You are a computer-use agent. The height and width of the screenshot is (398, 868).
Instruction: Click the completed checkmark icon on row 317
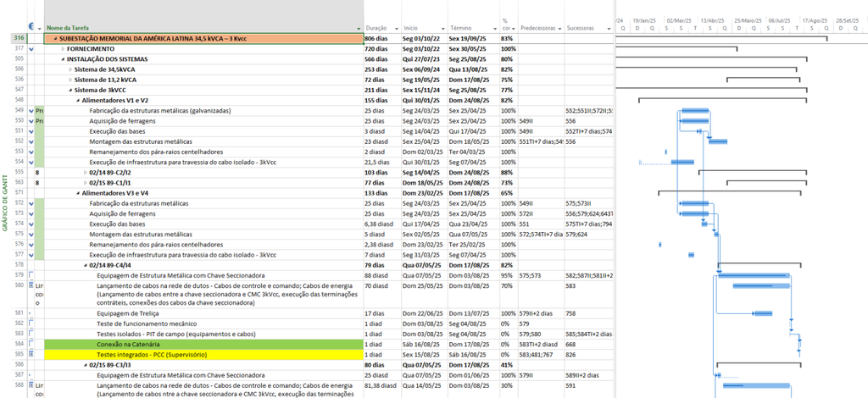click(31, 49)
